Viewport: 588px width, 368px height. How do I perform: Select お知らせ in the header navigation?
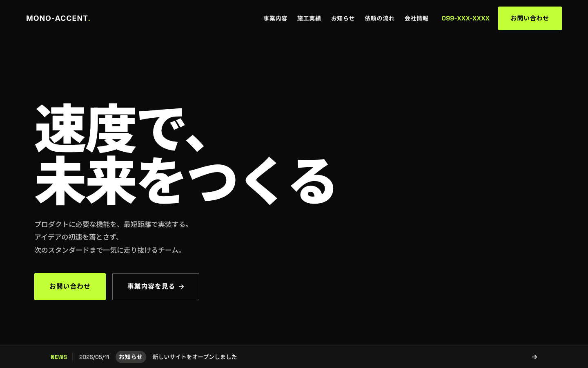343,18
